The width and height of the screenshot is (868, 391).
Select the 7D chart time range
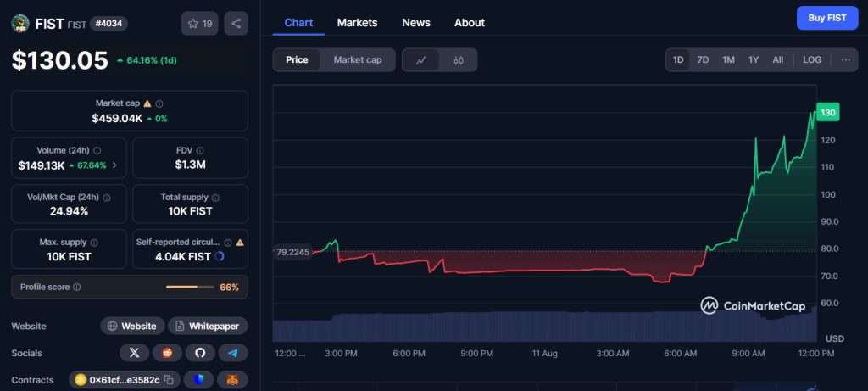703,60
